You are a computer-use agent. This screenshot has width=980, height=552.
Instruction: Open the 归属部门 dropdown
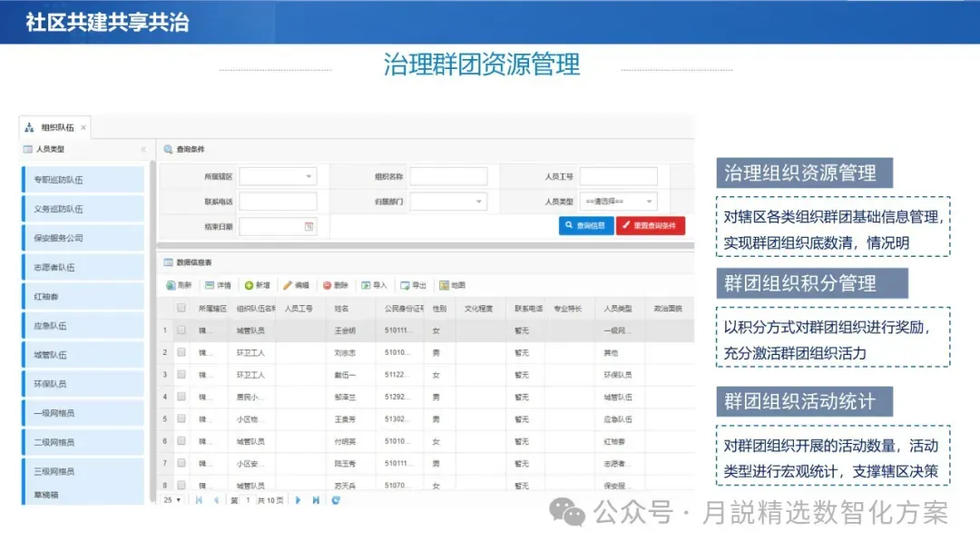coord(448,202)
